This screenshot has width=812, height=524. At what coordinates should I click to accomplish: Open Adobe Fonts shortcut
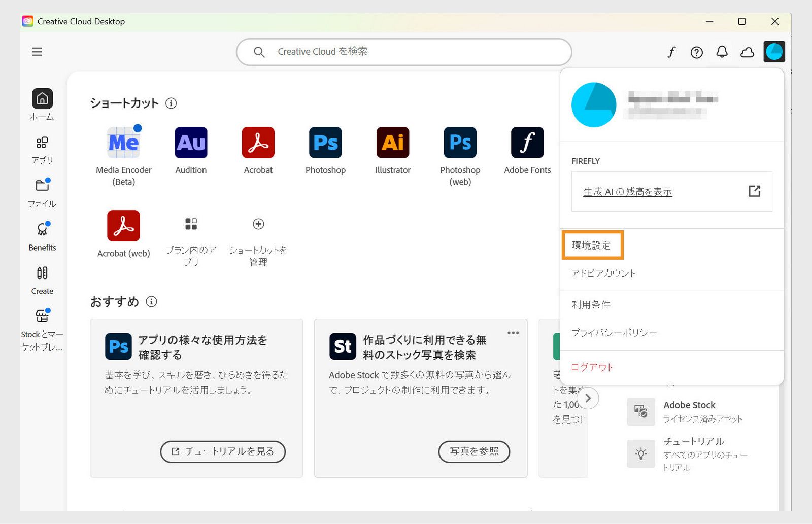coord(527,144)
